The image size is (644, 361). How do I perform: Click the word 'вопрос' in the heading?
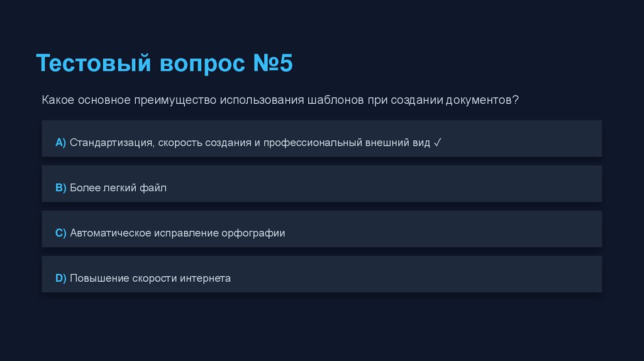(x=202, y=64)
